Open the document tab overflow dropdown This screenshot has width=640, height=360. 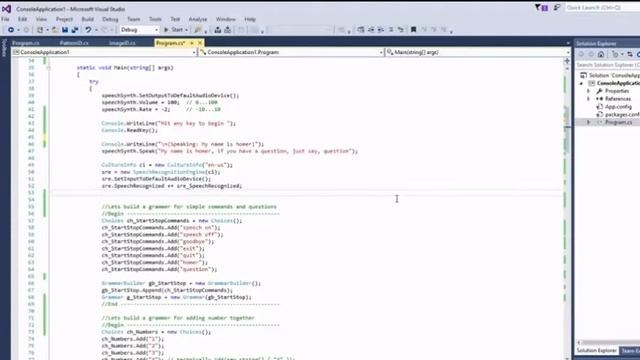click(568, 43)
